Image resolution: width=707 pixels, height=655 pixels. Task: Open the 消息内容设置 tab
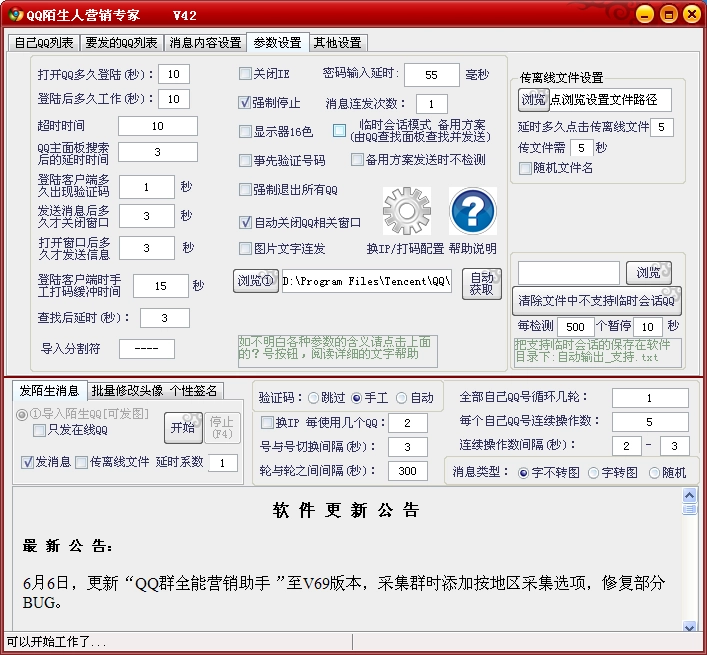tap(205, 43)
